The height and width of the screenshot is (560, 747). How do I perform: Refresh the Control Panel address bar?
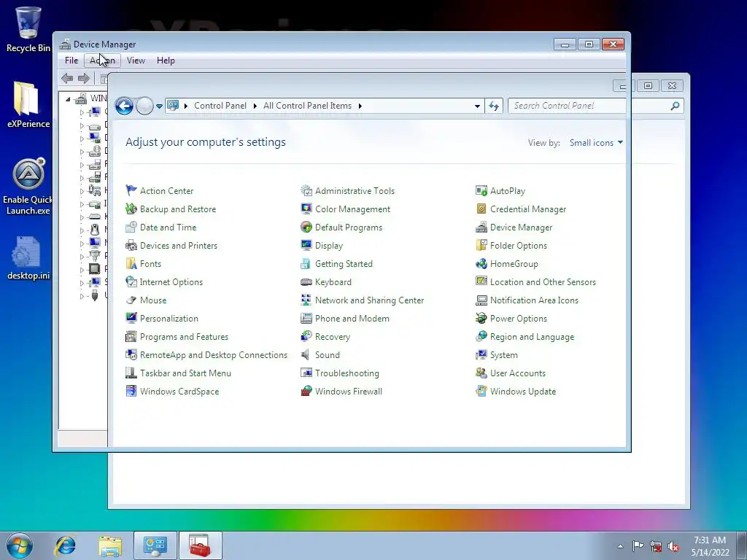coord(494,106)
